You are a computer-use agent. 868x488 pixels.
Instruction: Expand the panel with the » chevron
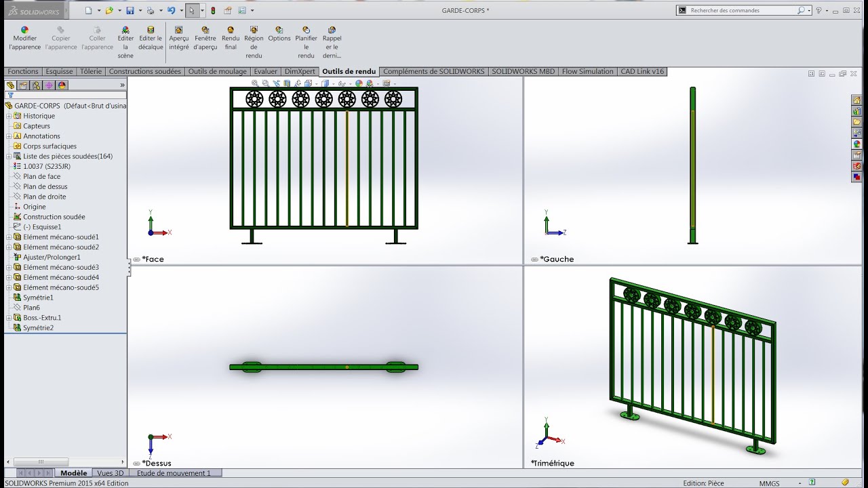[x=122, y=85]
